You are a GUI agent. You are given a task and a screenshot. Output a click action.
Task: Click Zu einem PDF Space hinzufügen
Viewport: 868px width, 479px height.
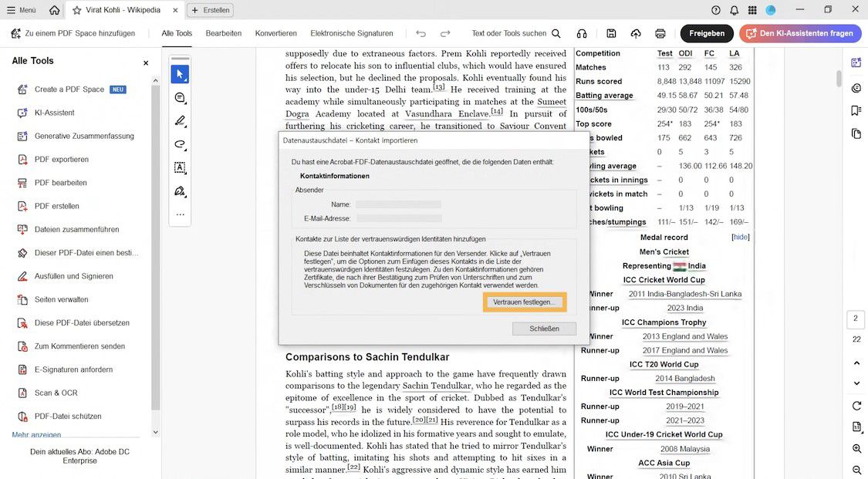73,33
